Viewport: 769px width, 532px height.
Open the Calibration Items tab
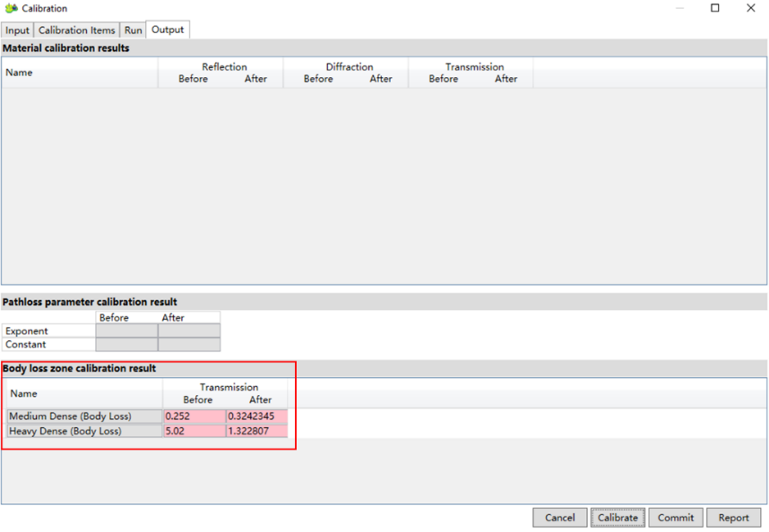point(76,30)
